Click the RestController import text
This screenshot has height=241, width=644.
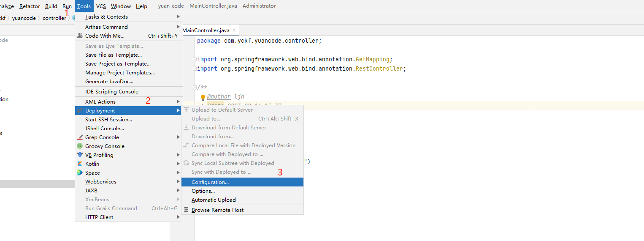coord(379,69)
